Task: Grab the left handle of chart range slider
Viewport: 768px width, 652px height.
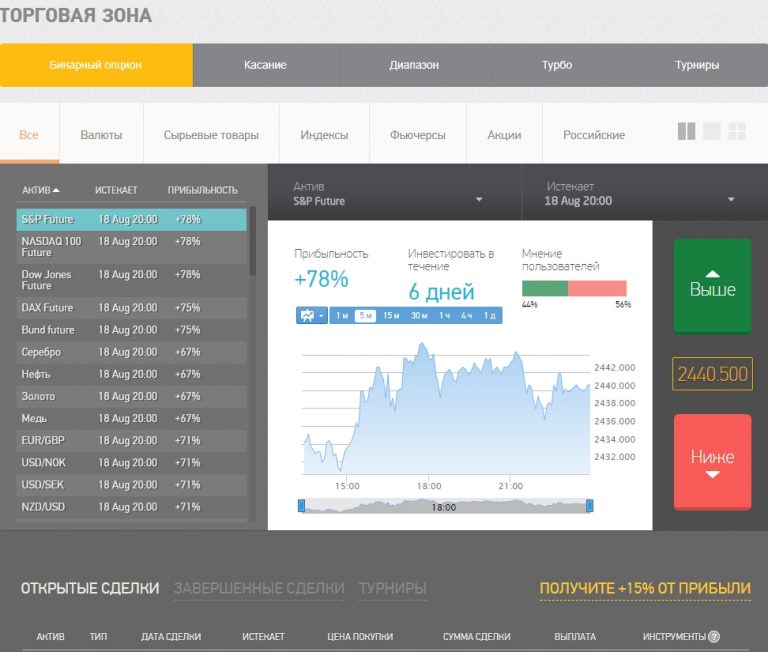Action: pos(301,505)
